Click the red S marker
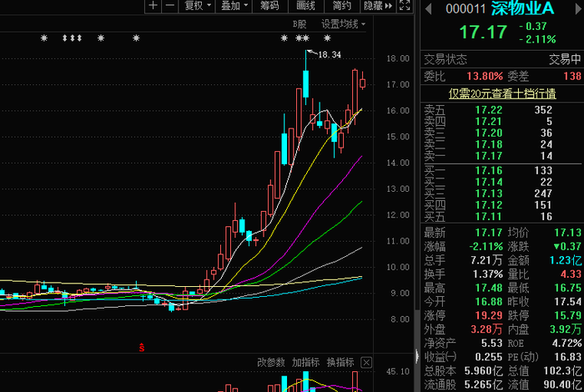 pos(142,348)
